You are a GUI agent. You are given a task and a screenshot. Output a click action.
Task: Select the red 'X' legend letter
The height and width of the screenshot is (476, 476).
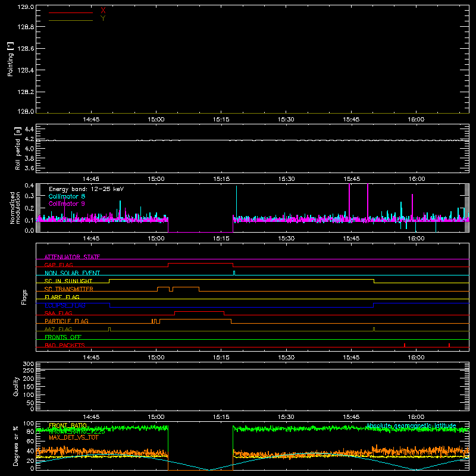103,11
